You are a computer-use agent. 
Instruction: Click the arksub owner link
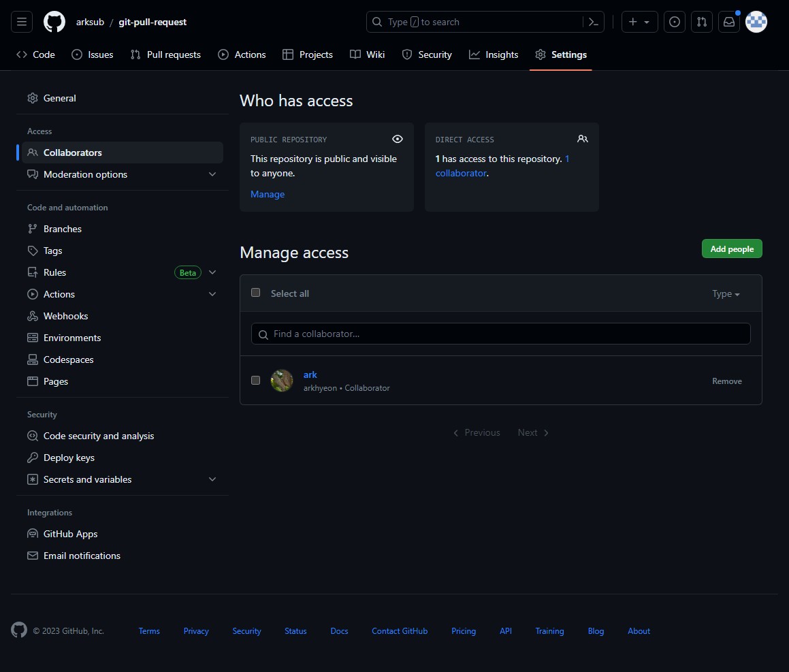[x=90, y=22]
